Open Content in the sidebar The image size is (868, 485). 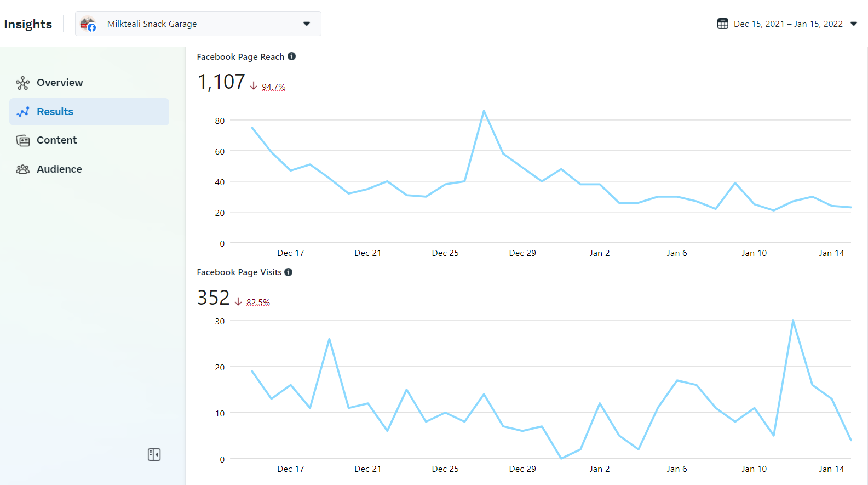tap(89, 140)
